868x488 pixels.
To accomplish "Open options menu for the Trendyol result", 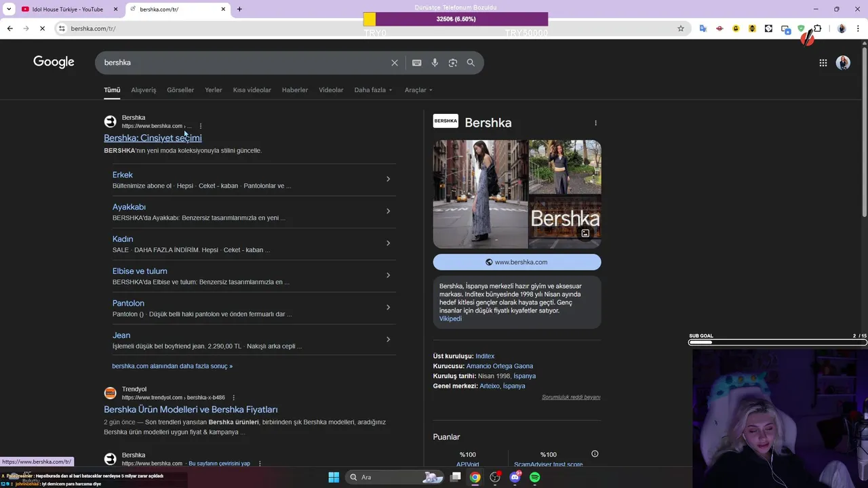I will click(x=234, y=398).
